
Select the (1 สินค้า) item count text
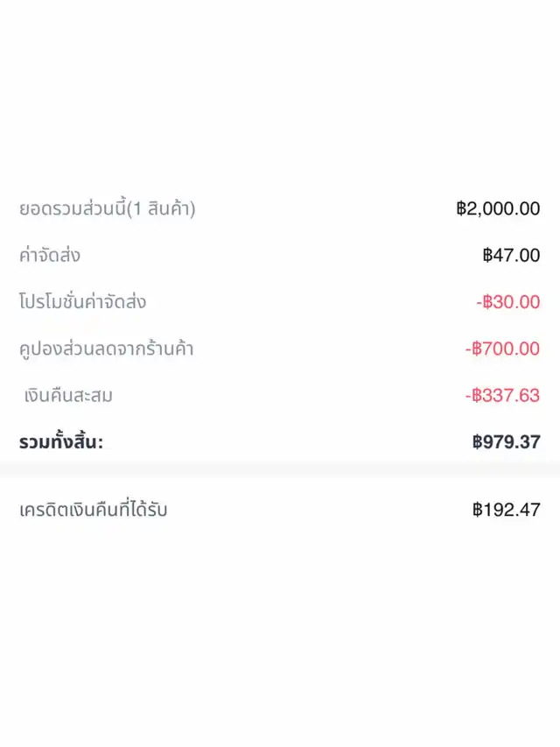[x=161, y=209]
